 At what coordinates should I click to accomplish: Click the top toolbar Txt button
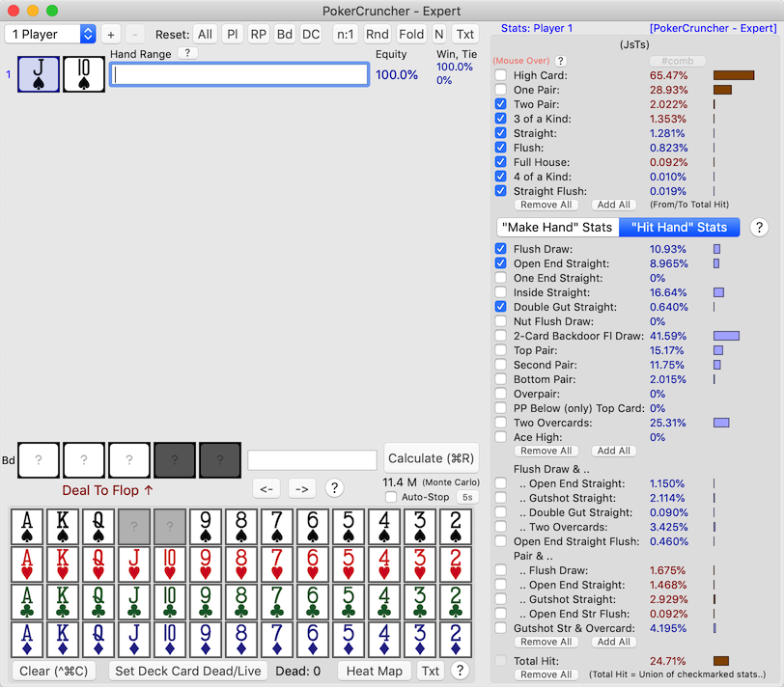[x=465, y=34]
